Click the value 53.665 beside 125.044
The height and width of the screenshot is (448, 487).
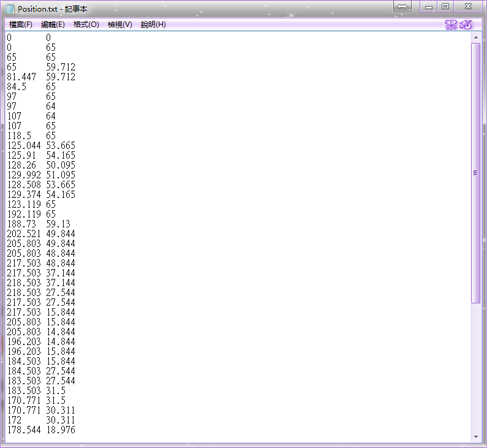[x=61, y=146]
